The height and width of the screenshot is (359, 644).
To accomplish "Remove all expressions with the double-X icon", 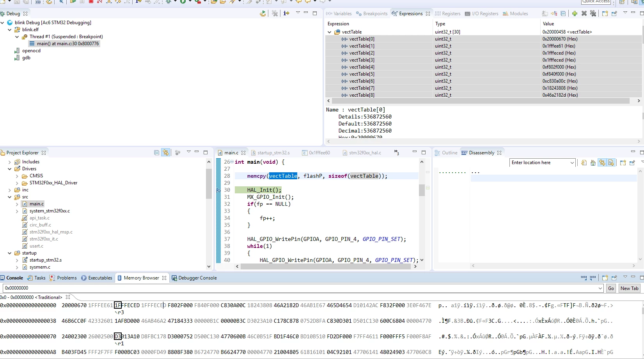I will (593, 13).
